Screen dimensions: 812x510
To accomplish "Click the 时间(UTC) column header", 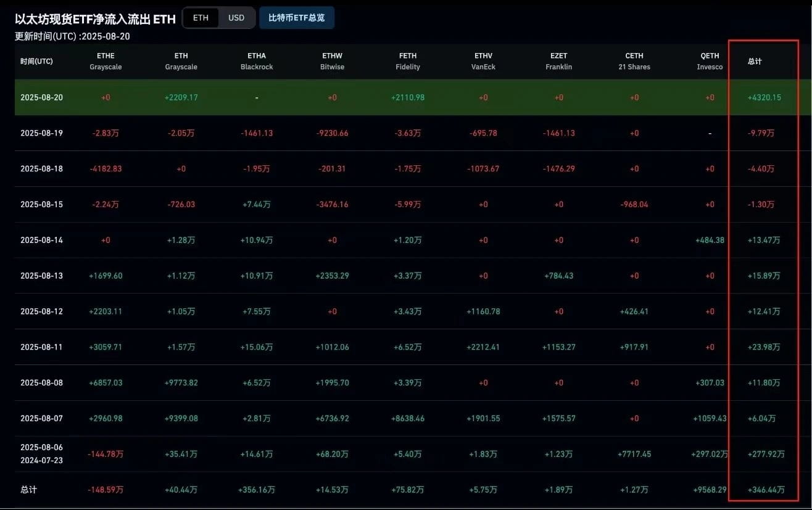I will pyautogui.click(x=36, y=62).
